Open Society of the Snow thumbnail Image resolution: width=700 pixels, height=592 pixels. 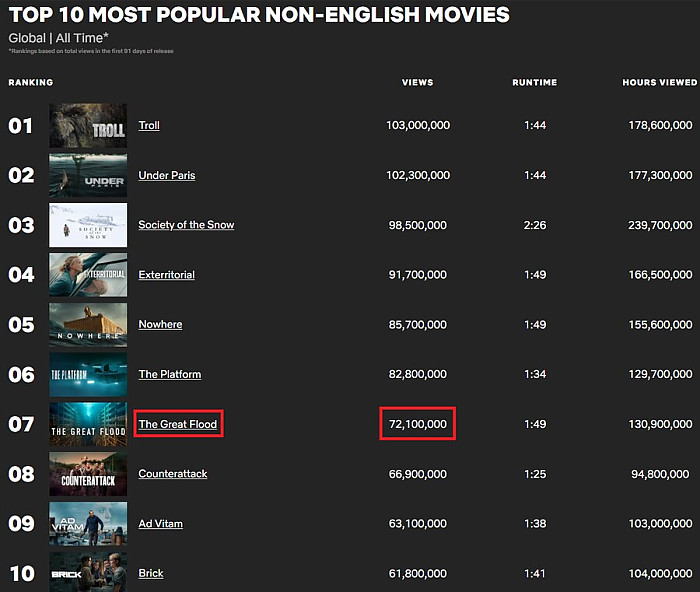coord(88,225)
